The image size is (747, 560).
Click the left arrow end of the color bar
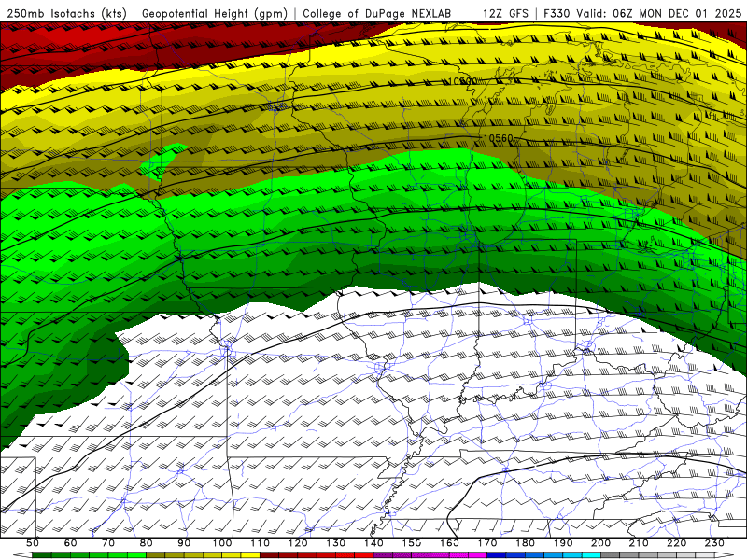pos(22,555)
